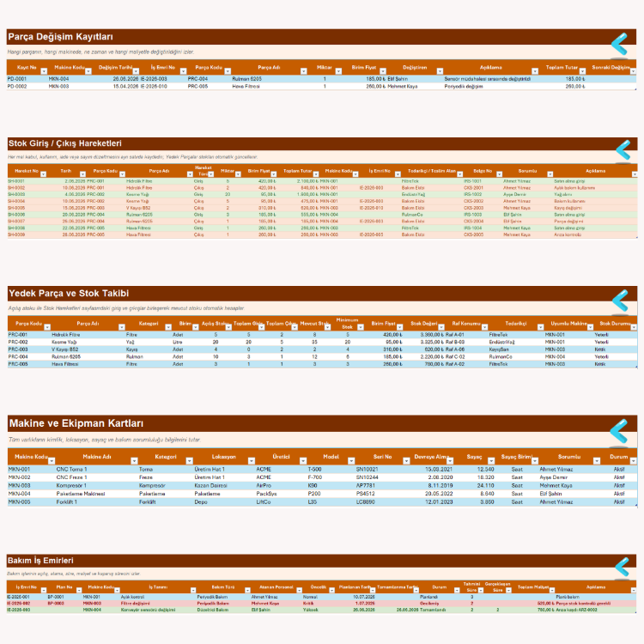Viewport: 644px width, 644px height.
Task: Open Parça Adı filter in Parça Değişim table
Action: [303, 71]
